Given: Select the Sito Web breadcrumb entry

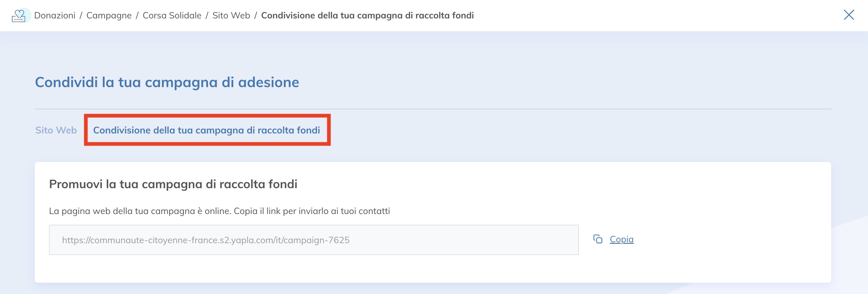Looking at the screenshot, I should coord(231,15).
